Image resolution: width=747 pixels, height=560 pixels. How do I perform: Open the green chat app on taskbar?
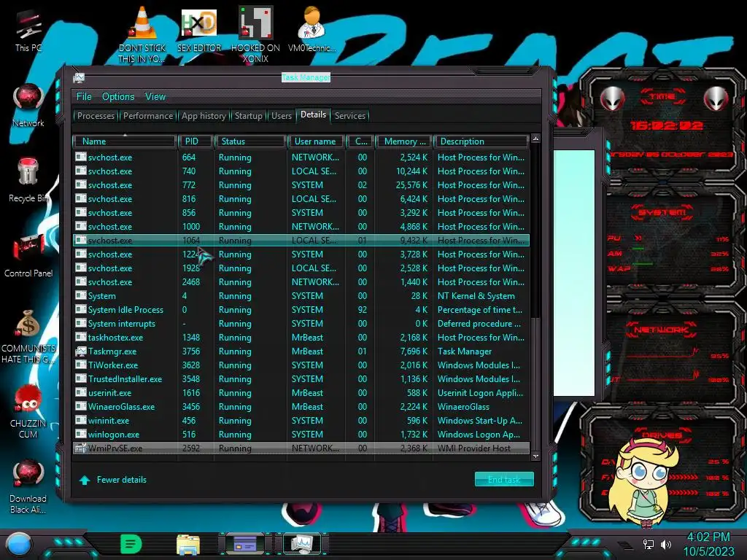click(131, 544)
